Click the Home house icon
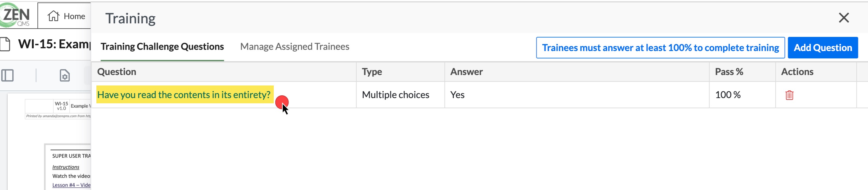868x190 pixels. click(53, 16)
